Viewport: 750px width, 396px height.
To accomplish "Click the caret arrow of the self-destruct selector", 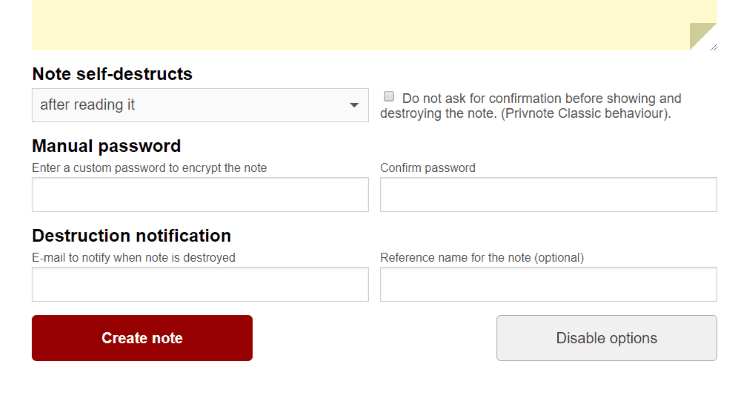I will 354,105.
